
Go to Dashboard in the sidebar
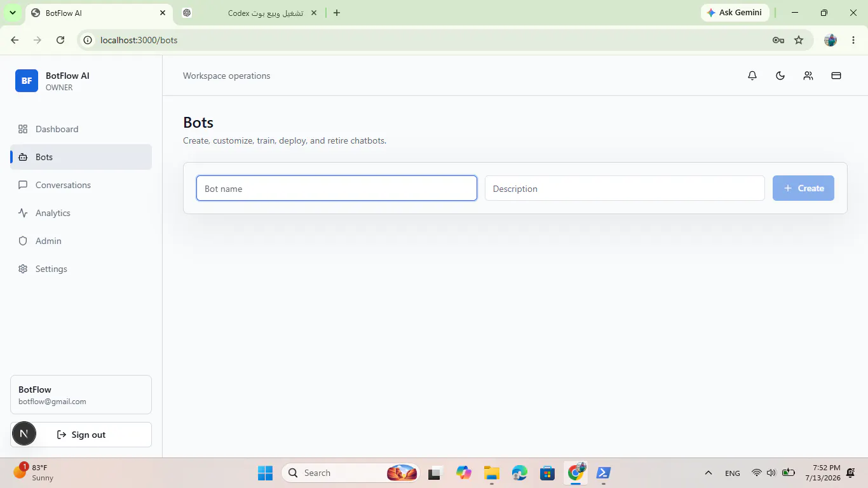[x=81, y=129]
